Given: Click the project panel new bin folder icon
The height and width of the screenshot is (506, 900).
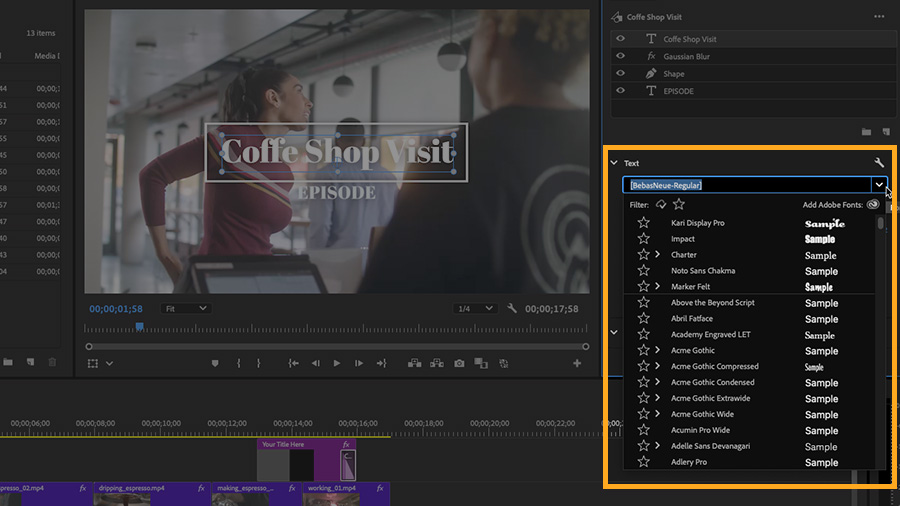Looking at the screenshot, I should (8, 362).
